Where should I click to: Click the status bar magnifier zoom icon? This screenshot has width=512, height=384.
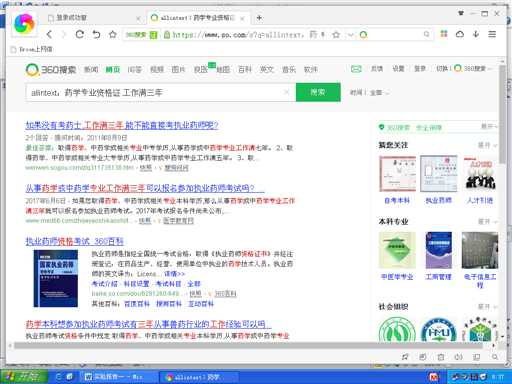coord(495,357)
